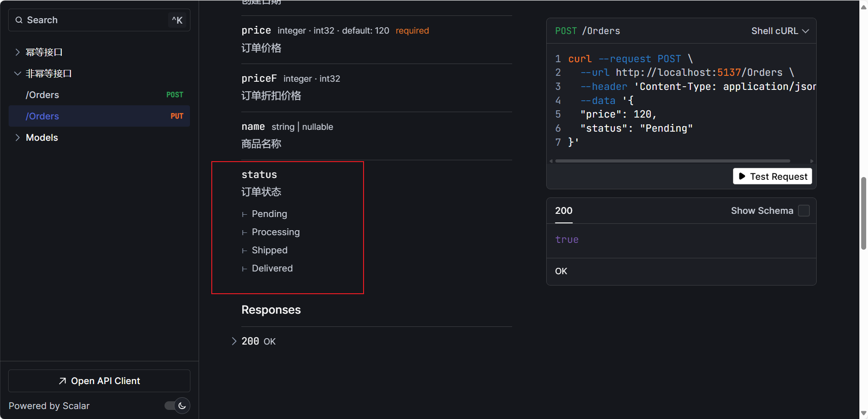Viewport: 868px width, 419px height.
Task: Open the POST /Orders sidebar entry
Action: (43, 95)
